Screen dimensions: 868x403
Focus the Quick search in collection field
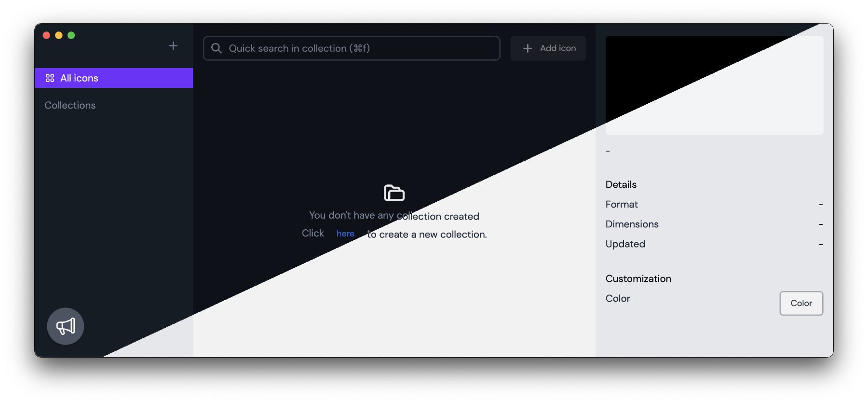coord(352,48)
